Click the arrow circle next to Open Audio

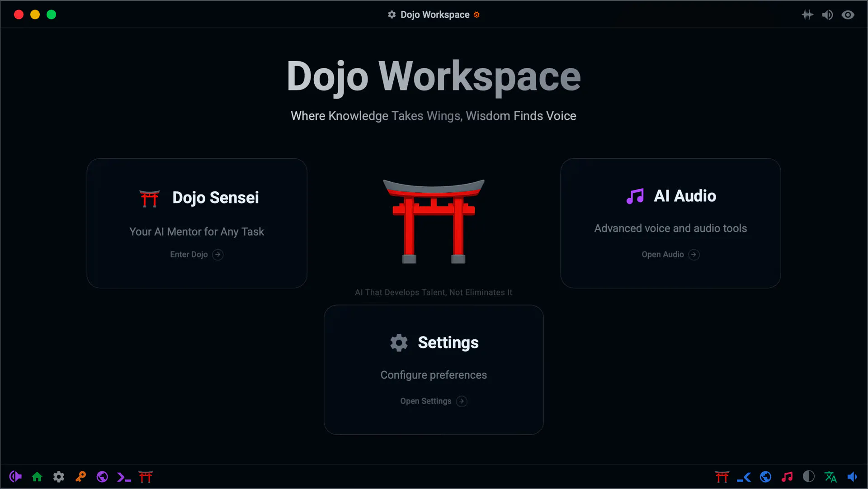tap(694, 254)
